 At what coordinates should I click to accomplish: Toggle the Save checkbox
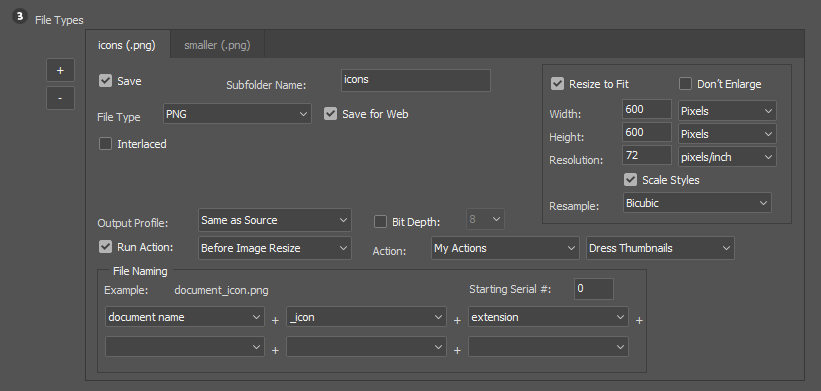click(x=106, y=81)
